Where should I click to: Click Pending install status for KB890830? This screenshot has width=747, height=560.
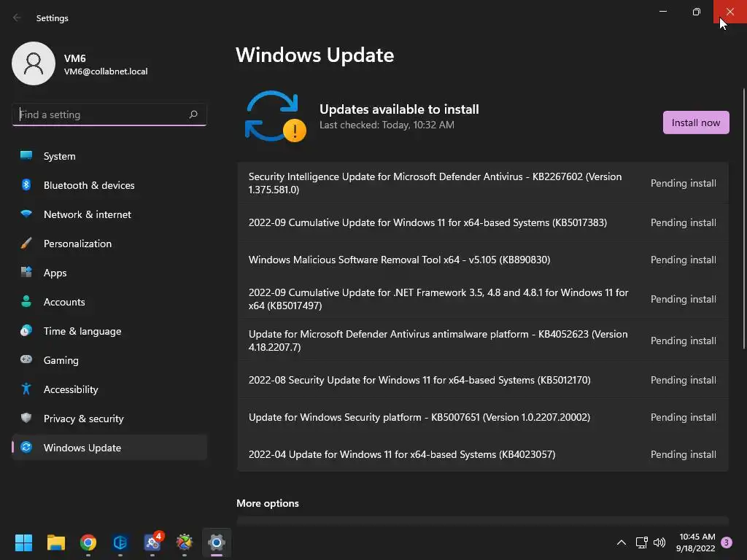[x=683, y=260]
